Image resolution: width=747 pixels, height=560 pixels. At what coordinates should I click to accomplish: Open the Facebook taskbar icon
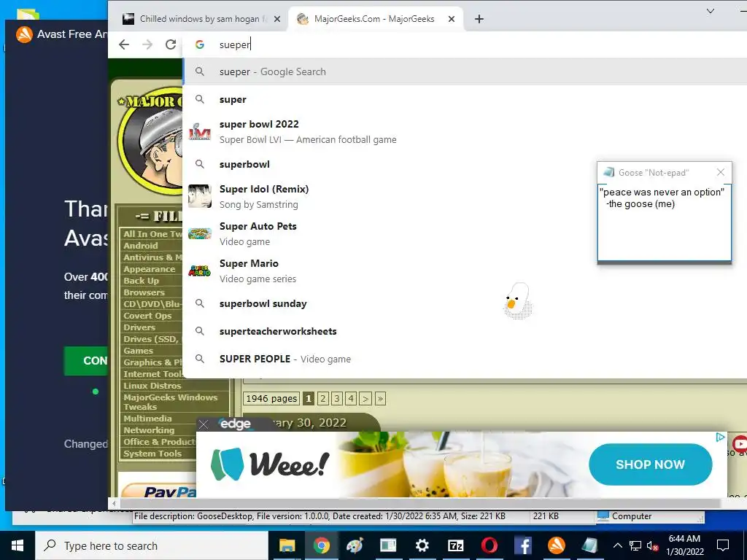(522, 545)
